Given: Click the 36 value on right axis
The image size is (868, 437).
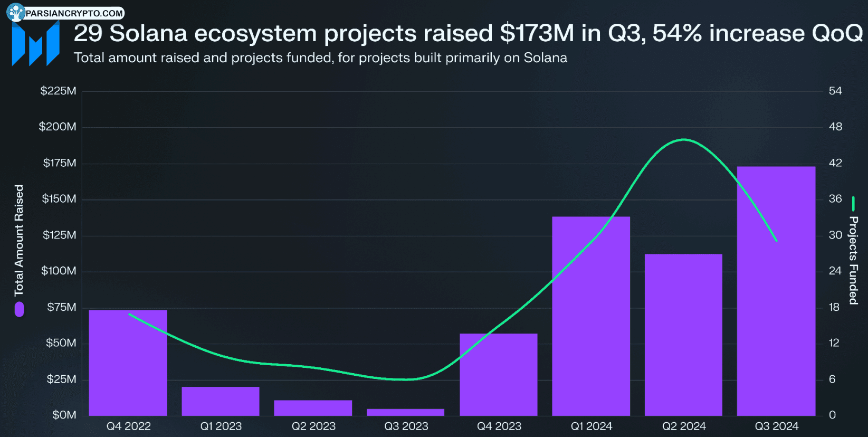Looking at the screenshot, I should point(835,199).
